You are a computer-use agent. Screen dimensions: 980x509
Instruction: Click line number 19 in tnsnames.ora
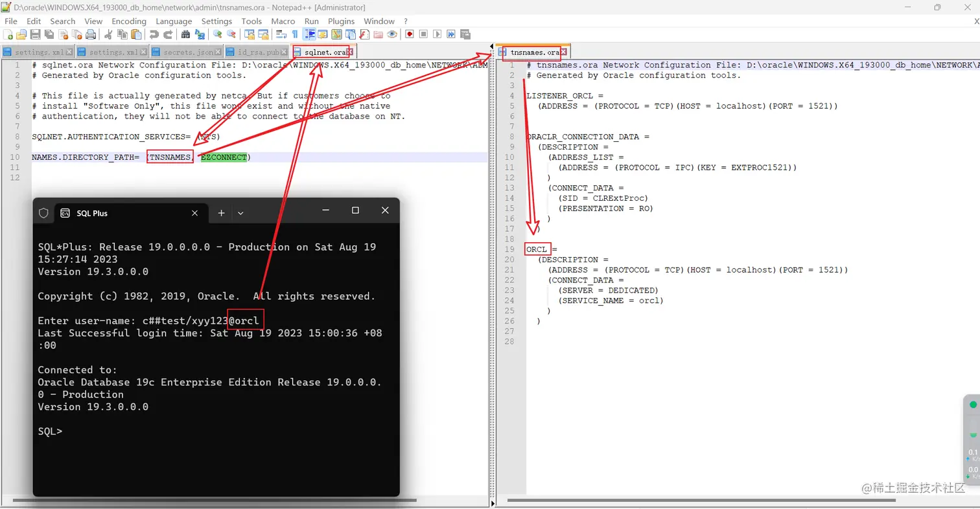click(x=509, y=249)
